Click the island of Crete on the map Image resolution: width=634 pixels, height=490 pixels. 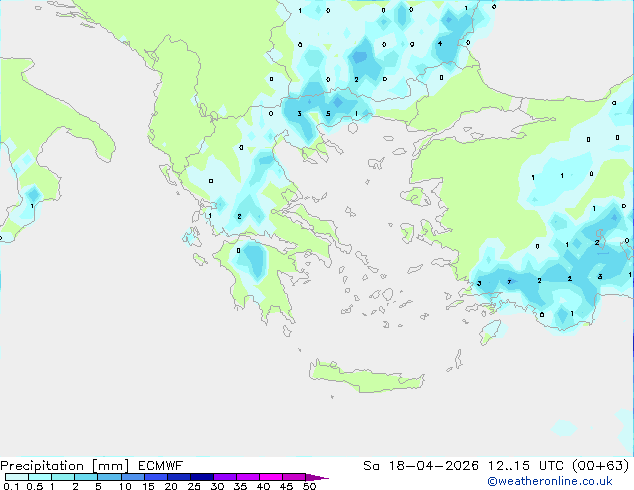point(366,377)
